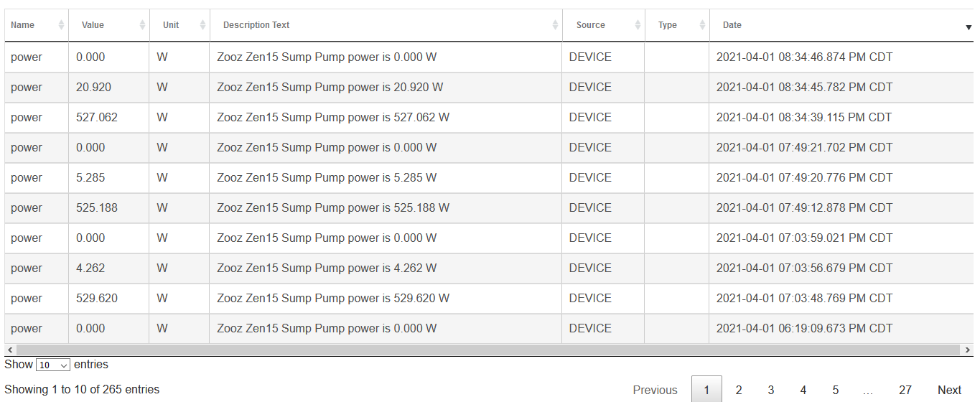Open page 4 in pagination

[803, 390]
